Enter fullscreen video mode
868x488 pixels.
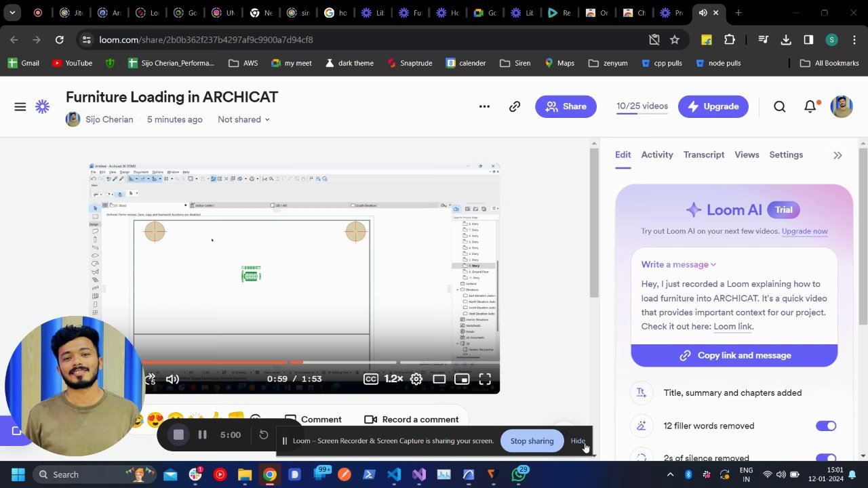click(x=485, y=379)
